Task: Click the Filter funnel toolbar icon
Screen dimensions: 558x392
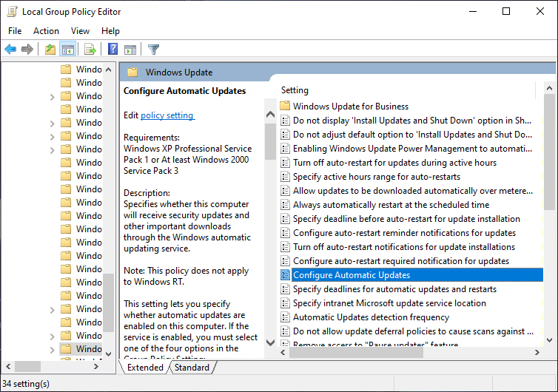Action: pos(153,49)
